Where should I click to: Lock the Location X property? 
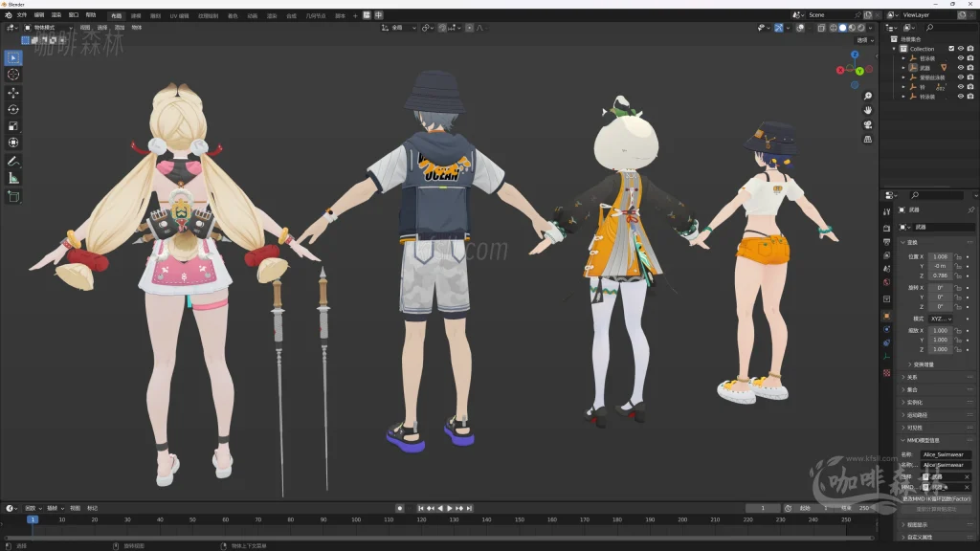point(958,256)
